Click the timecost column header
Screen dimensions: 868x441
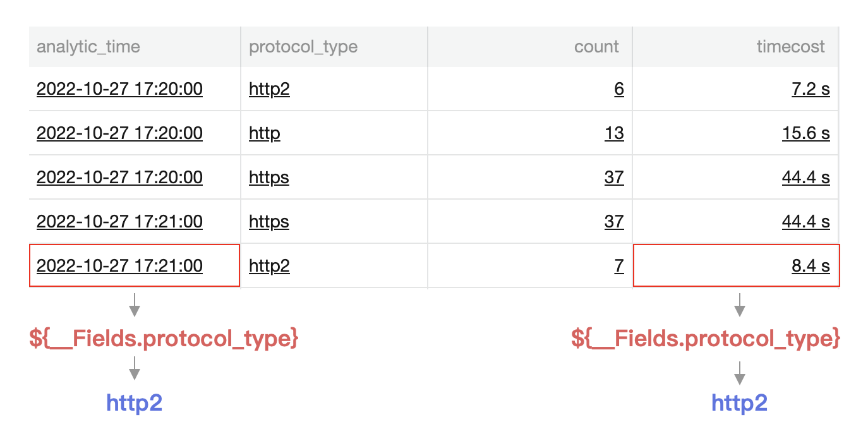[790, 47]
